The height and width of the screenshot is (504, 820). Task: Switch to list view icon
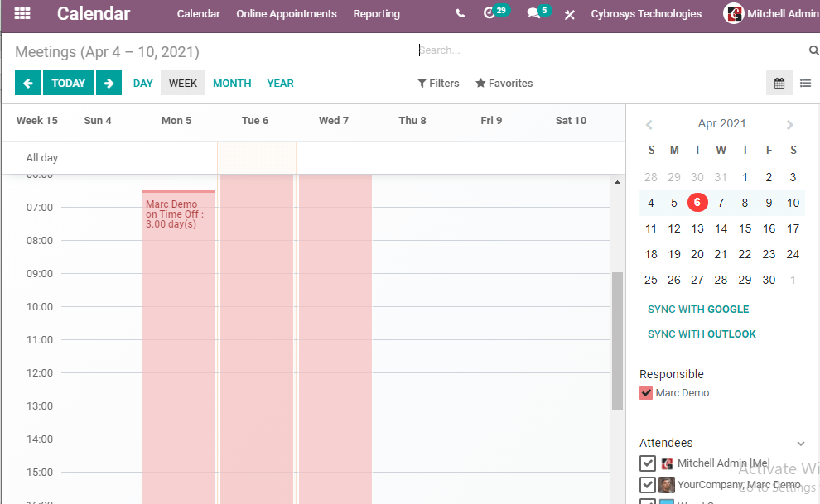tap(805, 83)
